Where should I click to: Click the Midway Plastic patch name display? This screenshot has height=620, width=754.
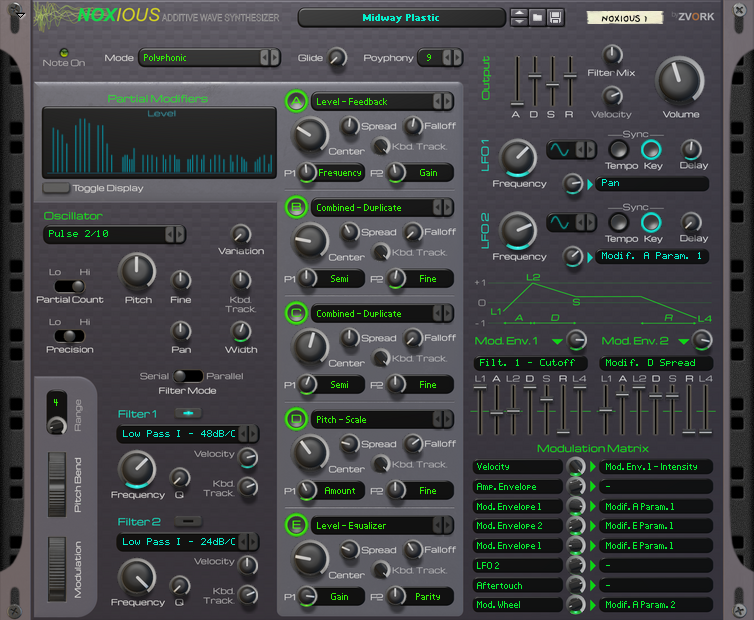pyautogui.click(x=401, y=18)
